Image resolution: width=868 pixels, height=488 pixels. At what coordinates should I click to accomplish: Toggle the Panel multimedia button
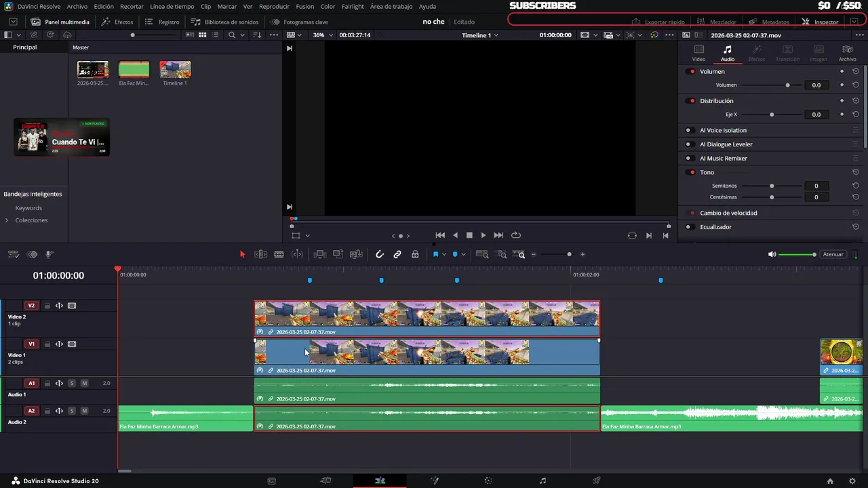pos(60,22)
